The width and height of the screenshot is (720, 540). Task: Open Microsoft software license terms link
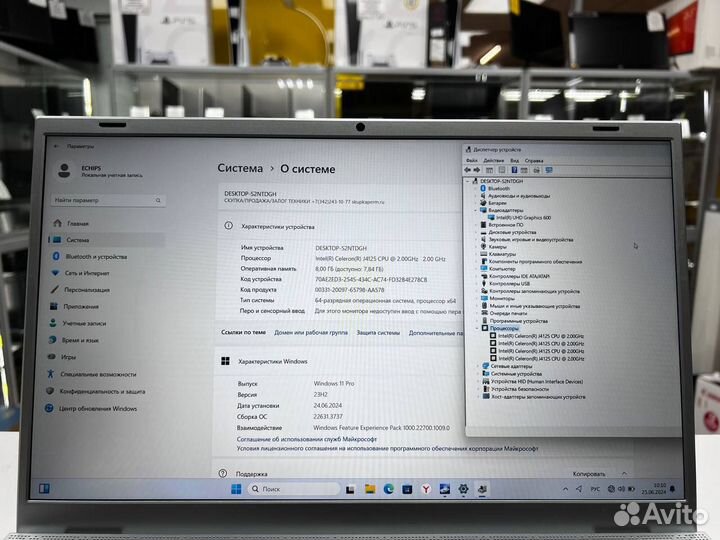pos(388,448)
